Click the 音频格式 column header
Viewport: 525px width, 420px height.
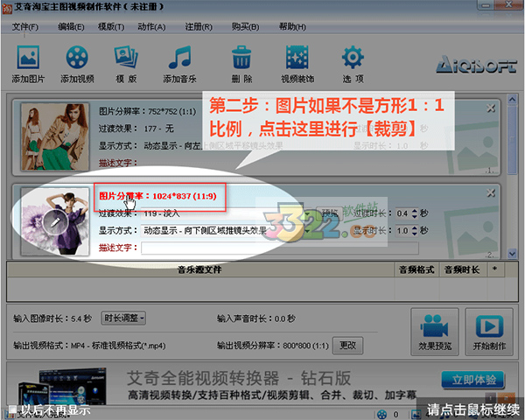(416, 269)
